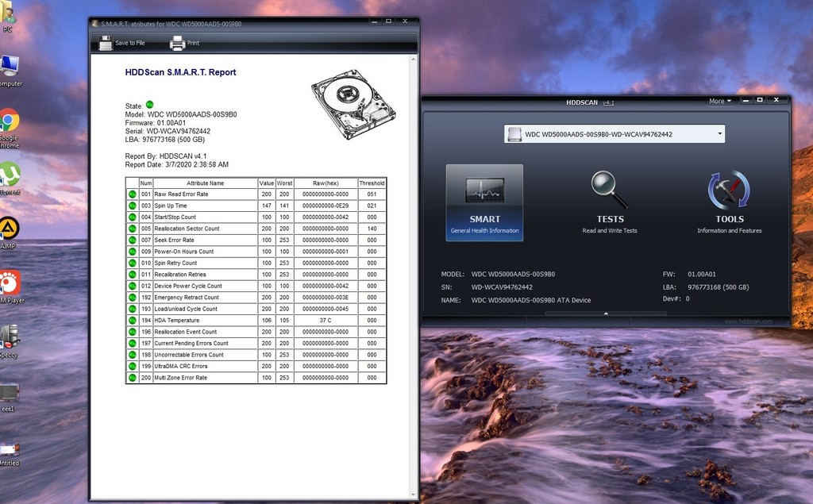Image resolution: width=813 pixels, height=504 pixels.
Task: Click the 37 C temperature value
Action: [326, 321]
